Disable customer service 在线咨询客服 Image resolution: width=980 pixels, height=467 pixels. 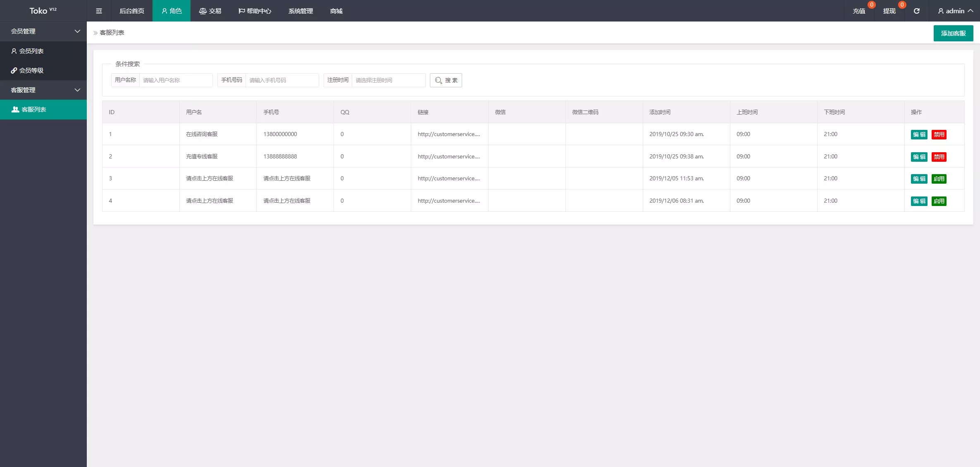[x=939, y=134]
